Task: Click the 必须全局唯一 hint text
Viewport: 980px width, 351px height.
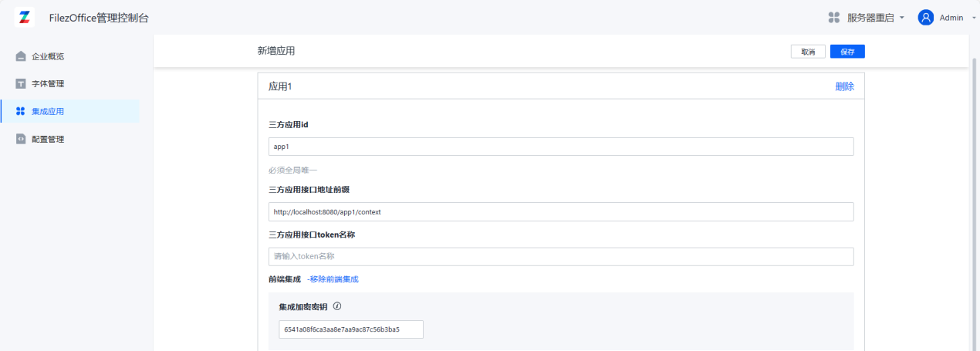Action: tap(292, 170)
